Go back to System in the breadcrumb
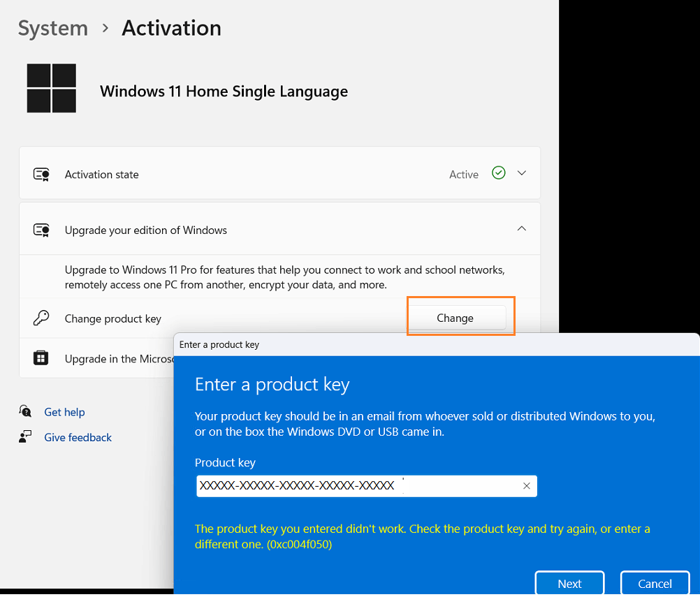 pyautogui.click(x=53, y=29)
